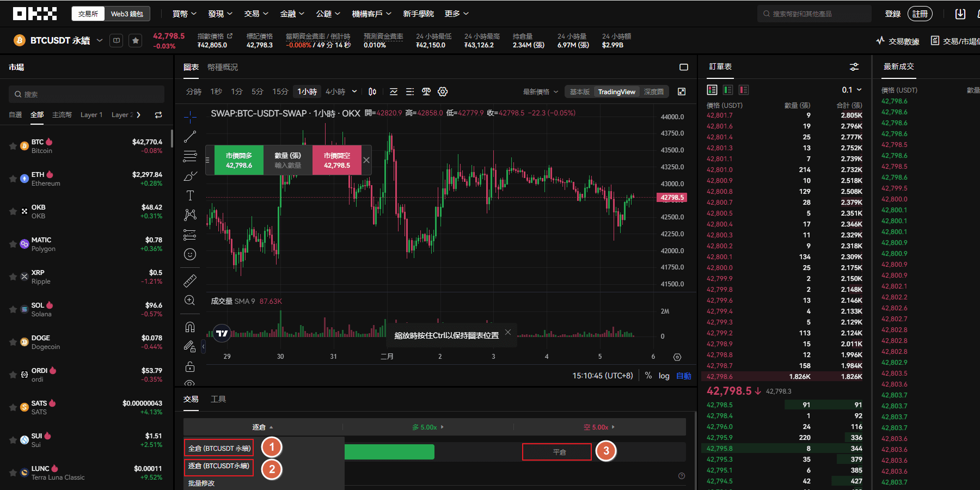The height and width of the screenshot is (490, 980).
Task: Open order book settings sliders icon
Action: (854, 67)
